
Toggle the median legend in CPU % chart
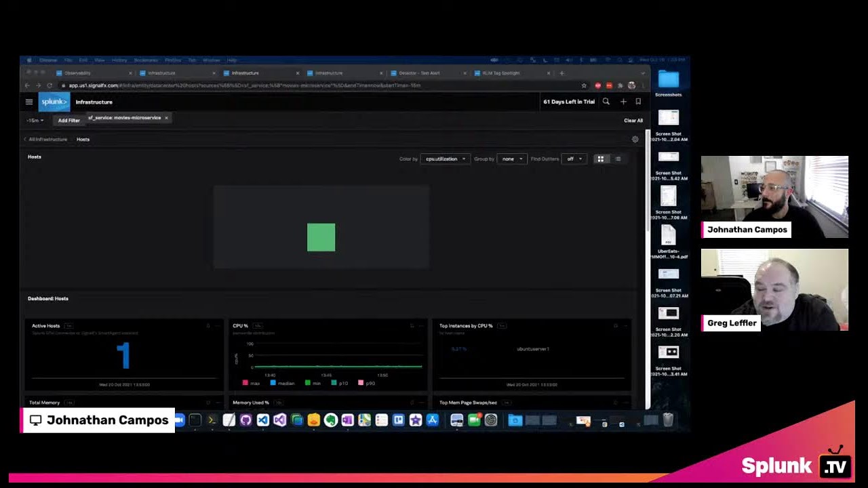(x=283, y=383)
